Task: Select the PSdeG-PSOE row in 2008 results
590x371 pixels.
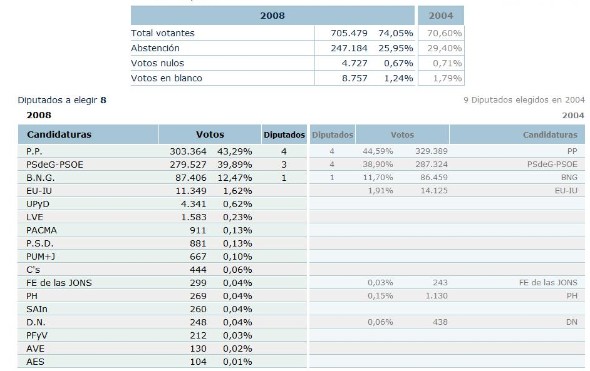Action: click(162, 164)
